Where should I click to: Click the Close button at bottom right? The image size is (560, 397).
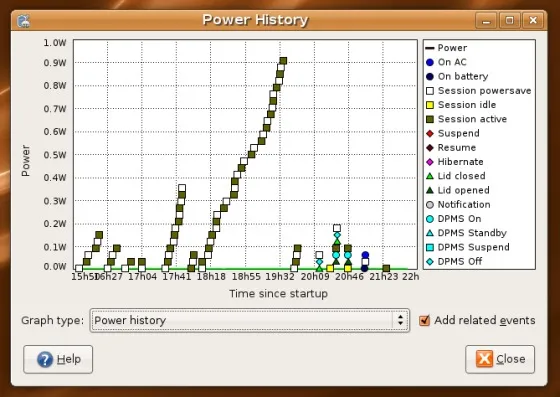(500, 359)
